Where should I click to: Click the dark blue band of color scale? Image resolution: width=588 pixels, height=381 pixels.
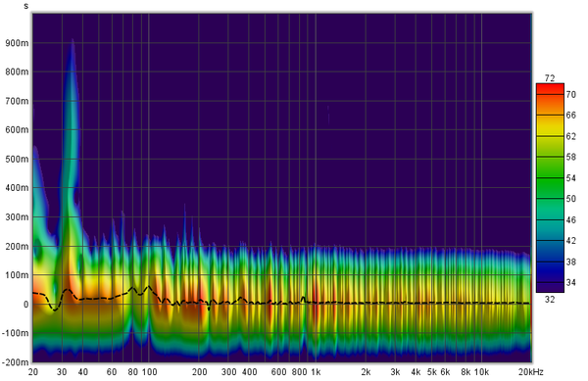point(550,271)
